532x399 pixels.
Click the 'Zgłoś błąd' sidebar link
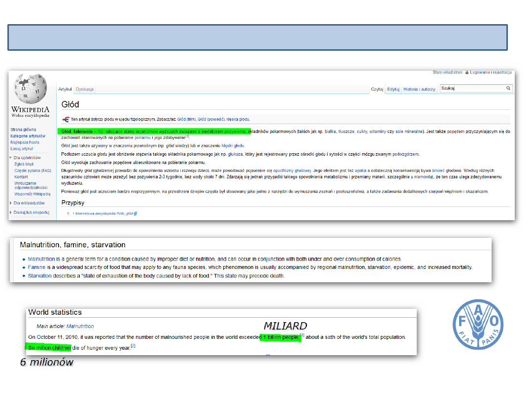click(24, 164)
